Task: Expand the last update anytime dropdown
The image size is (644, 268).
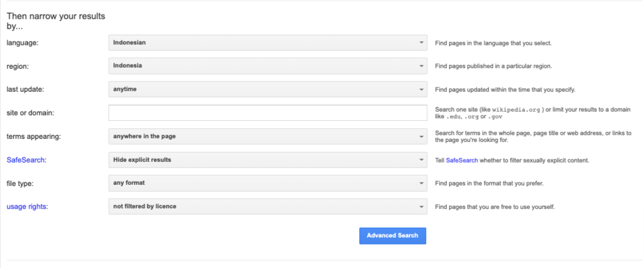Action: tap(268, 89)
